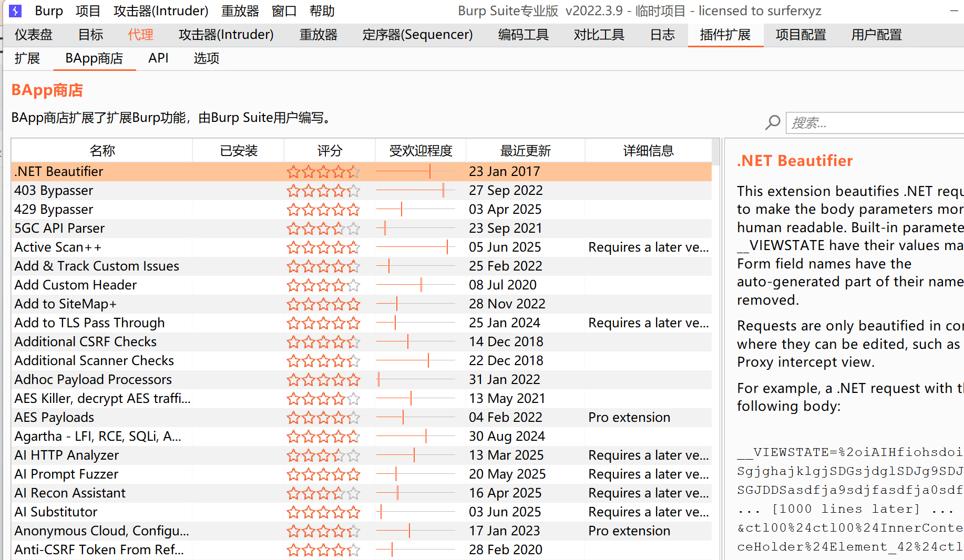Sort by the 最近更新 column header
This screenshot has height=560, width=964.
526,151
